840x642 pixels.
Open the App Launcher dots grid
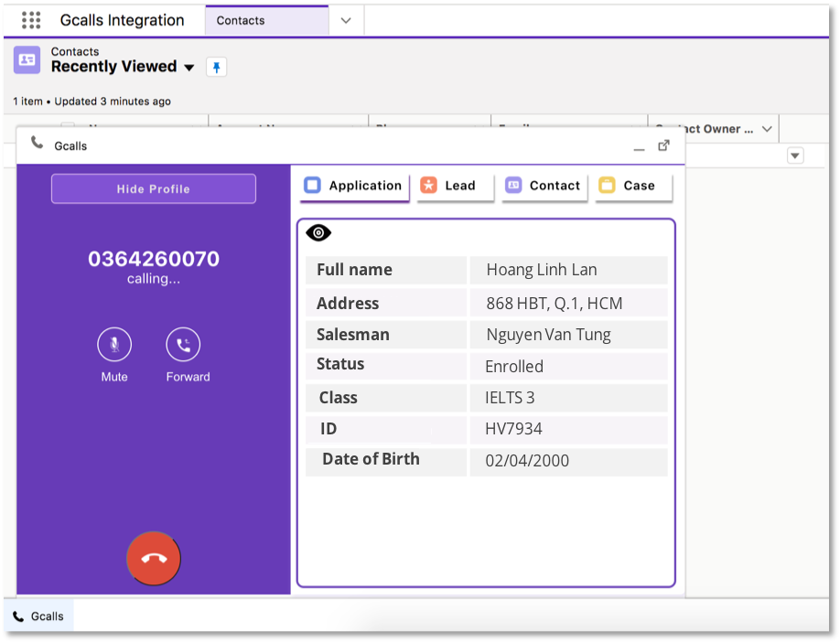(31, 20)
